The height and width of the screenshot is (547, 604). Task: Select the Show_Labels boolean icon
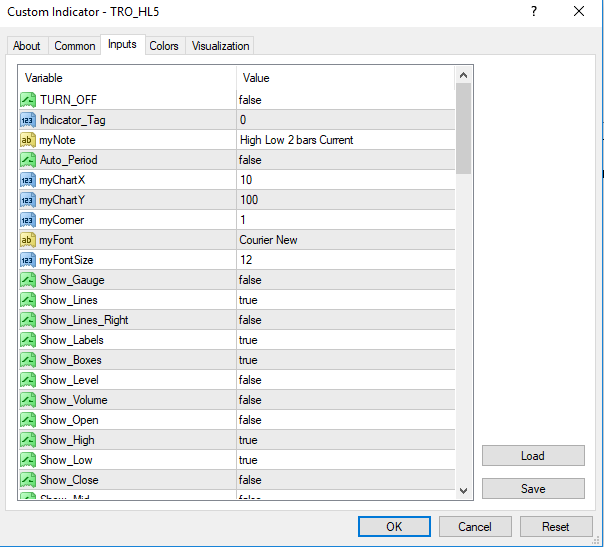pyautogui.click(x=28, y=340)
